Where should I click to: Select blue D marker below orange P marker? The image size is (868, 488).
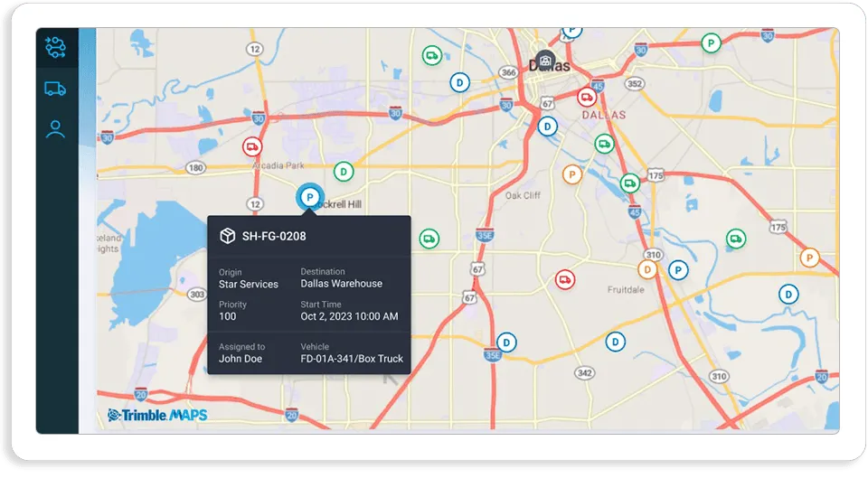788,295
